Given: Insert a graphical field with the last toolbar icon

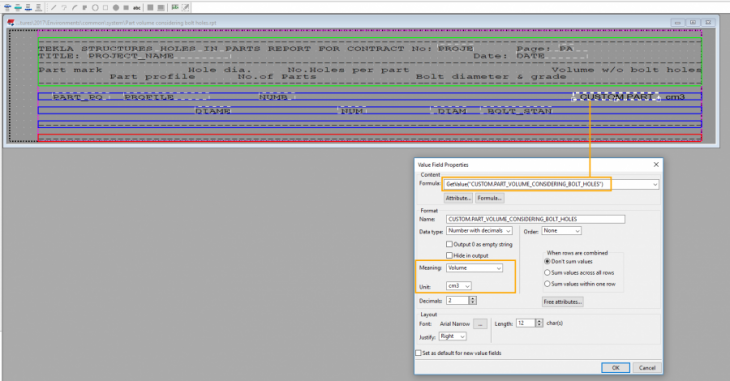Looking at the screenshot, I should 185,7.
